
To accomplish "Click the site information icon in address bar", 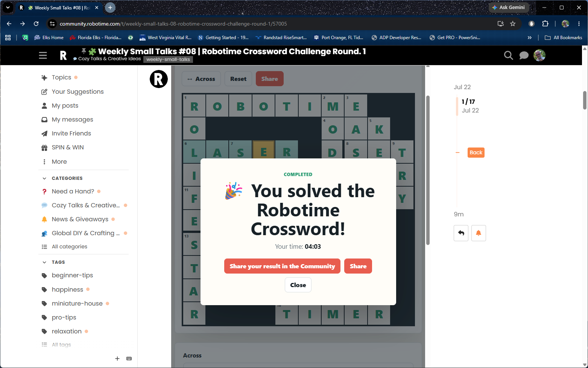I will (x=52, y=24).
